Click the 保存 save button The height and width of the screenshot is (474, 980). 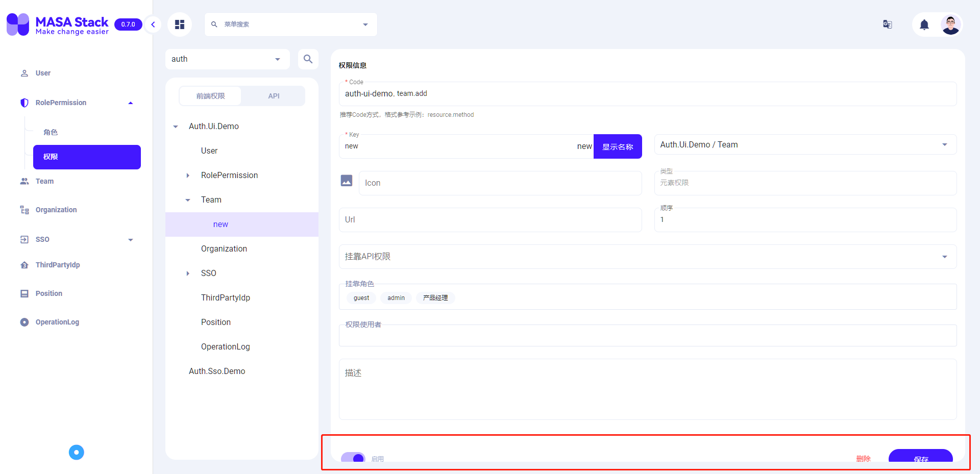pos(920,459)
